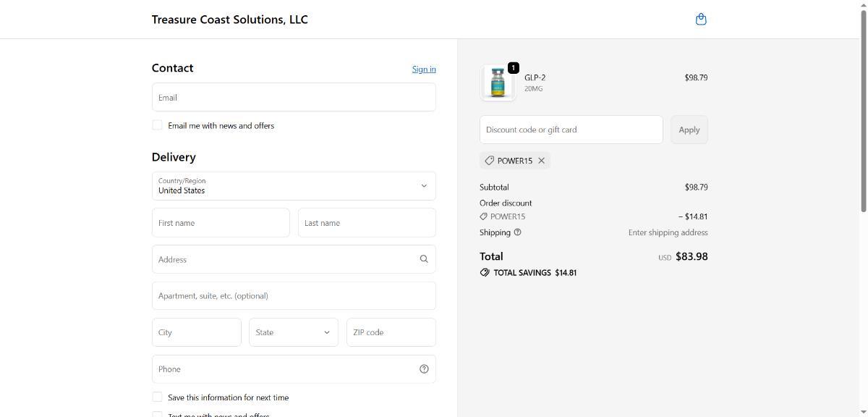Click the phone field help icon
The width and height of the screenshot is (868, 417).
424,369
